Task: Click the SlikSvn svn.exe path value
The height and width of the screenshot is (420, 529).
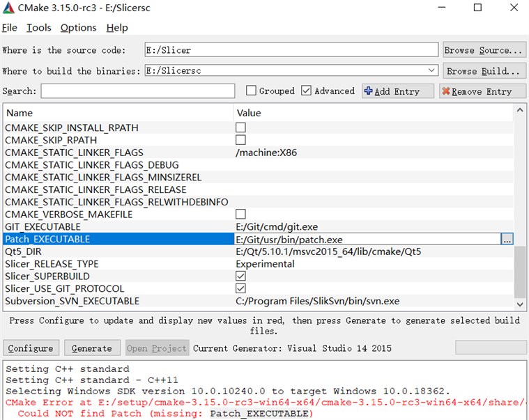Action: click(x=317, y=301)
